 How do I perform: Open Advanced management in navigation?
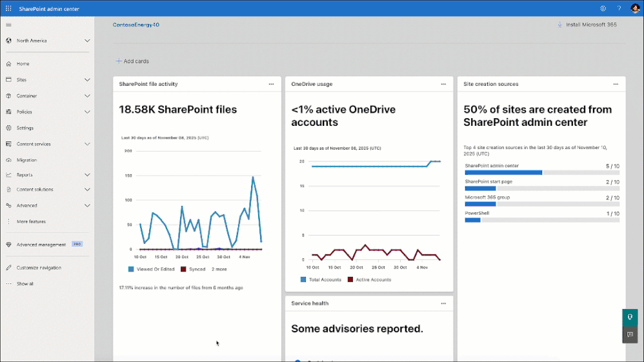pyautogui.click(x=41, y=245)
